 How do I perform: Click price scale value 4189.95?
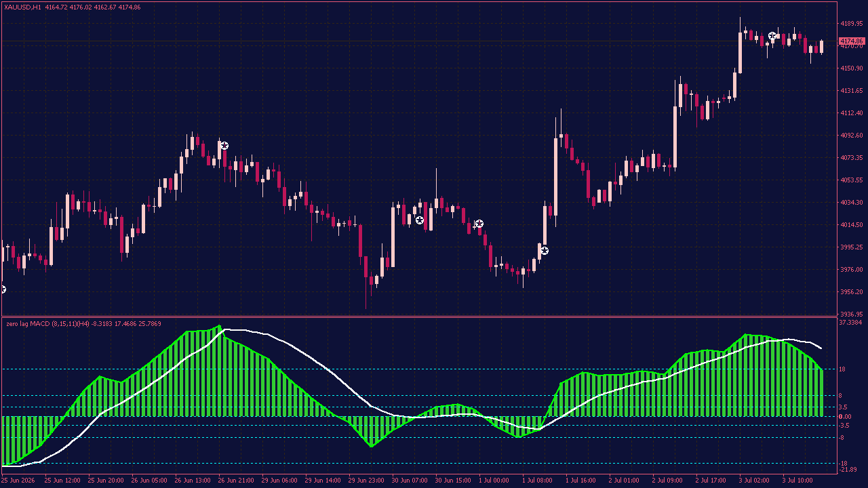[x=851, y=24]
